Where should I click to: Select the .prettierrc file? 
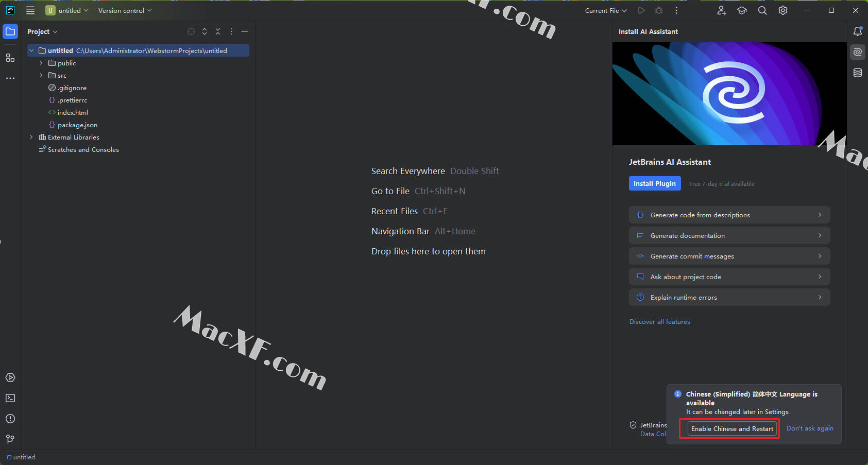(67, 100)
